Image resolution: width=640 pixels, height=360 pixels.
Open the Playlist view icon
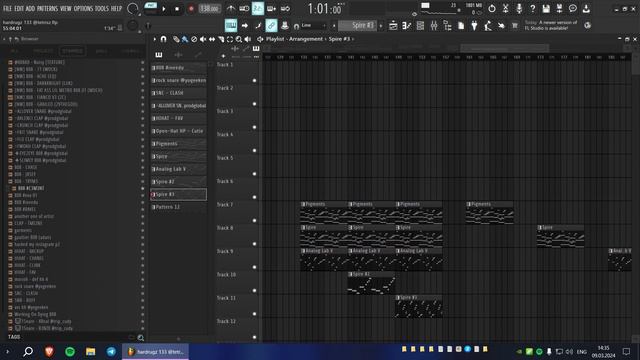[x=393, y=25]
